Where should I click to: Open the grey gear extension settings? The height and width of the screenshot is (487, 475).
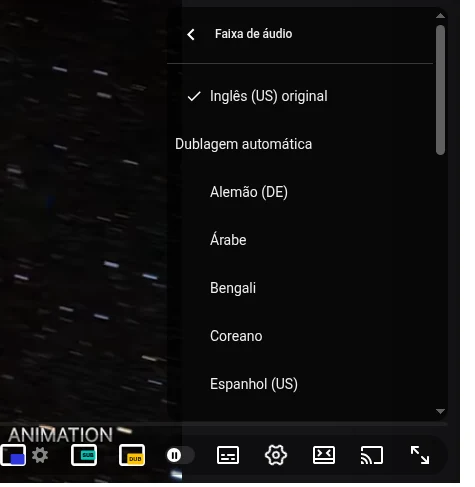click(40, 455)
